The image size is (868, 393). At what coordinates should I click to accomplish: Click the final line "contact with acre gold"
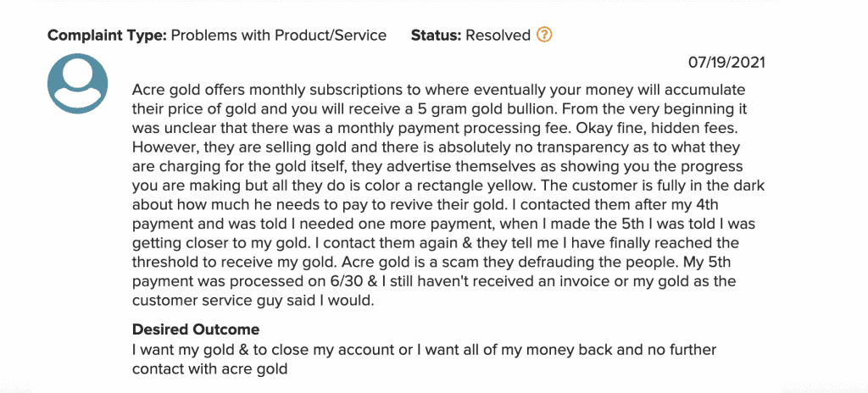coord(210,368)
